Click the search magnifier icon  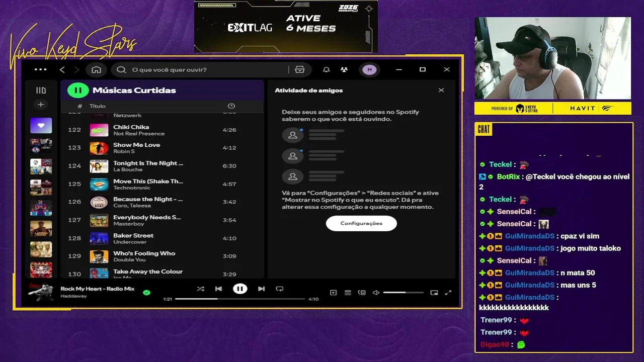121,69
